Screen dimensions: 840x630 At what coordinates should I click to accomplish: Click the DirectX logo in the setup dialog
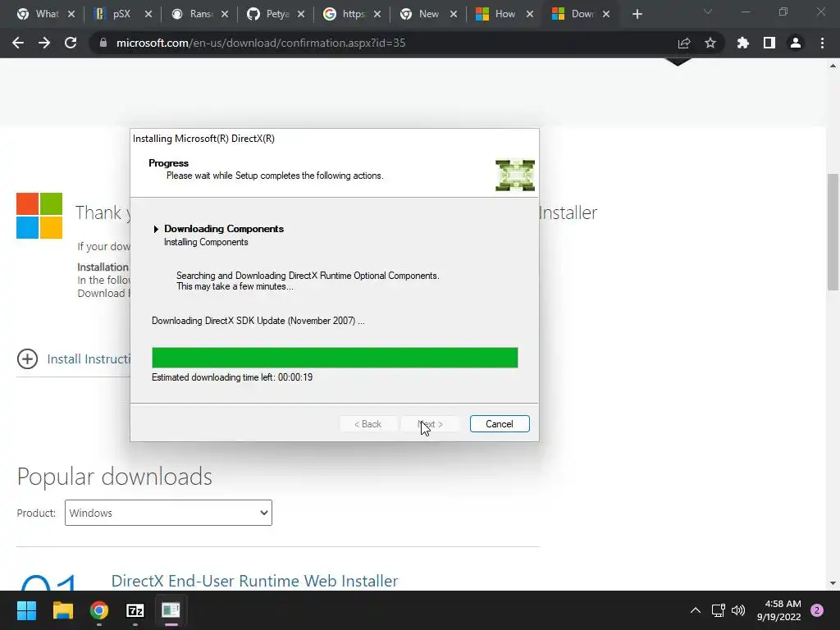pos(515,176)
